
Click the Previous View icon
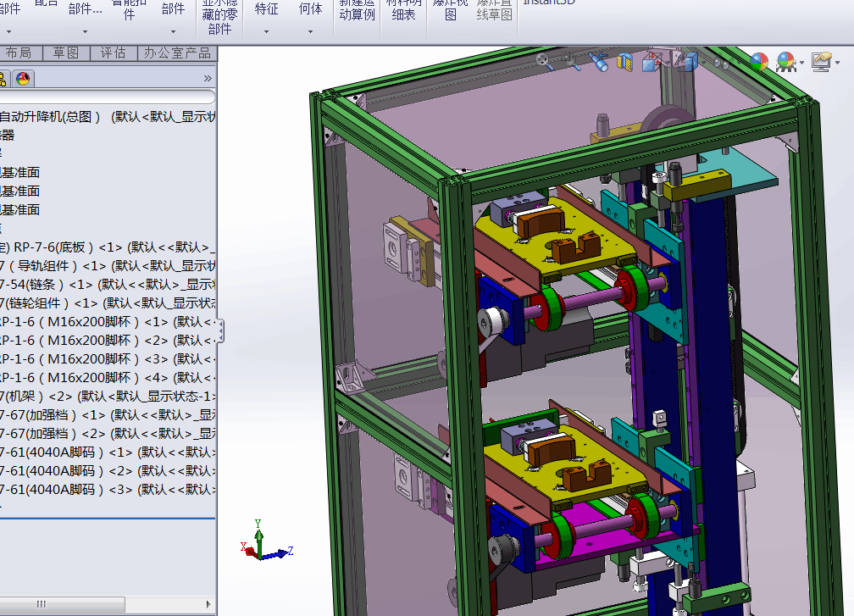click(598, 62)
